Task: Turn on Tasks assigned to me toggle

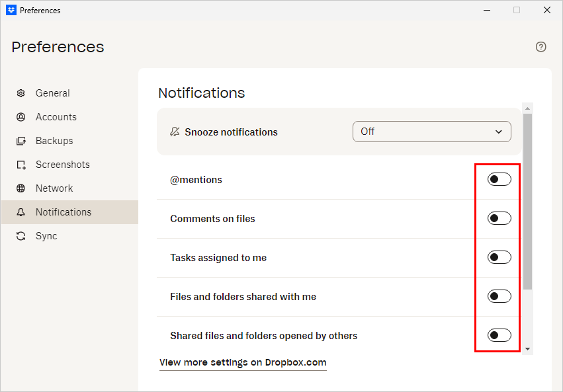Action: click(499, 257)
